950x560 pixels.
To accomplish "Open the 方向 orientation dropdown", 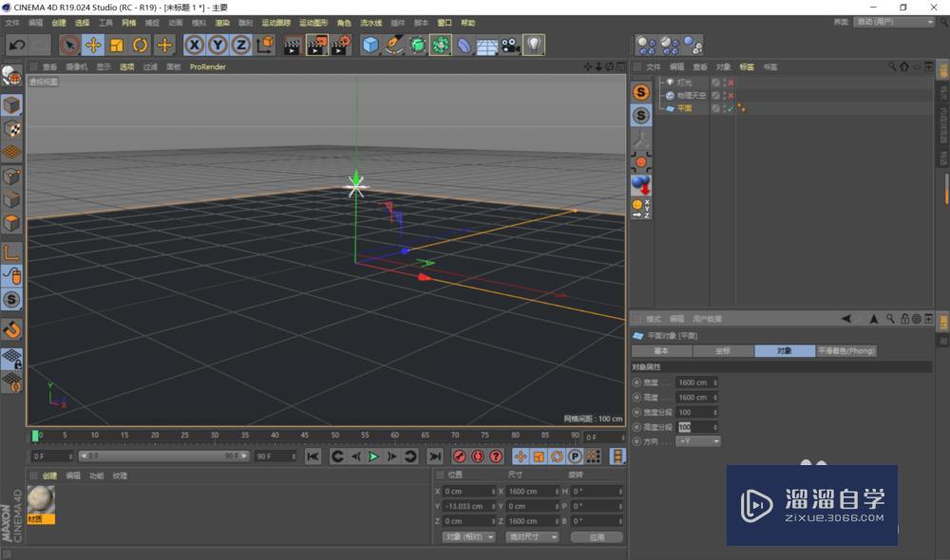I will [698, 442].
